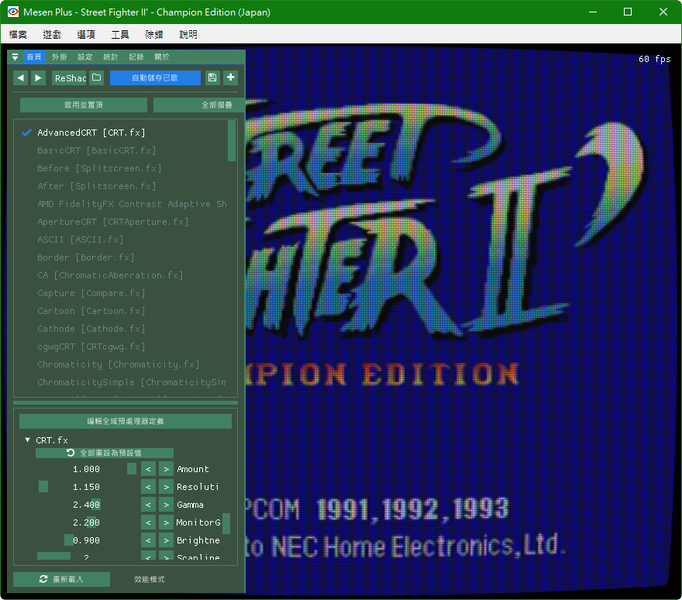This screenshot has width=682, height=600.
Task: Open the preset folder browser icon
Action: [x=97, y=78]
